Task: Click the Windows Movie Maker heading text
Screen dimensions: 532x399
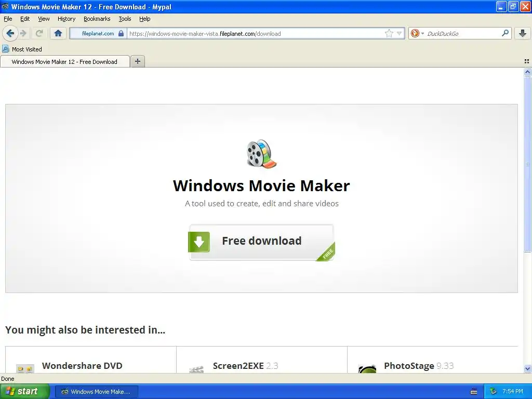Action: (x=262, y=185)
